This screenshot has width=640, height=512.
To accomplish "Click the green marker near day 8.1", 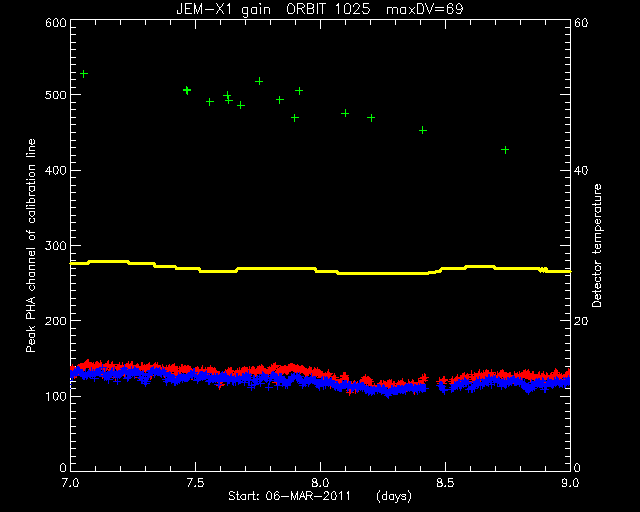I will 345,113.
